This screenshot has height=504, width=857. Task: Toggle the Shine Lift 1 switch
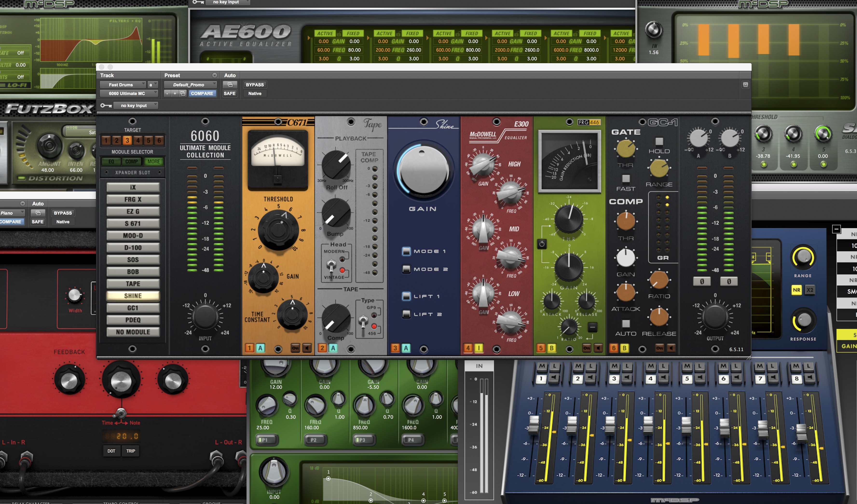(406, 296)
